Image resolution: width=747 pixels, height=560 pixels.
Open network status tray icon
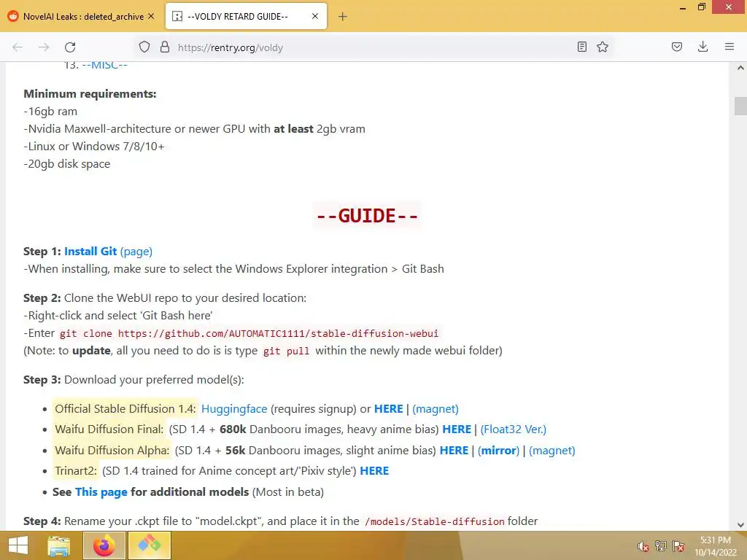[x=661, y=546]
